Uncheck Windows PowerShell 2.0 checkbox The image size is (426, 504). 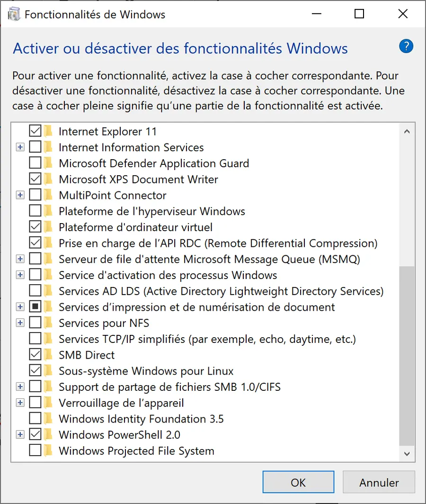(x=35, y=434)
